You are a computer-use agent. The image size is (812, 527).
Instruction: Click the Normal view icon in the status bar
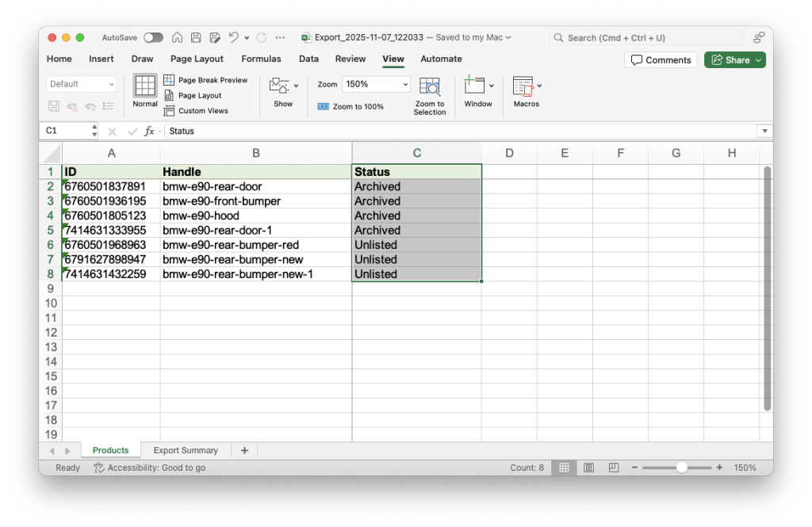(x=564, y=468)
